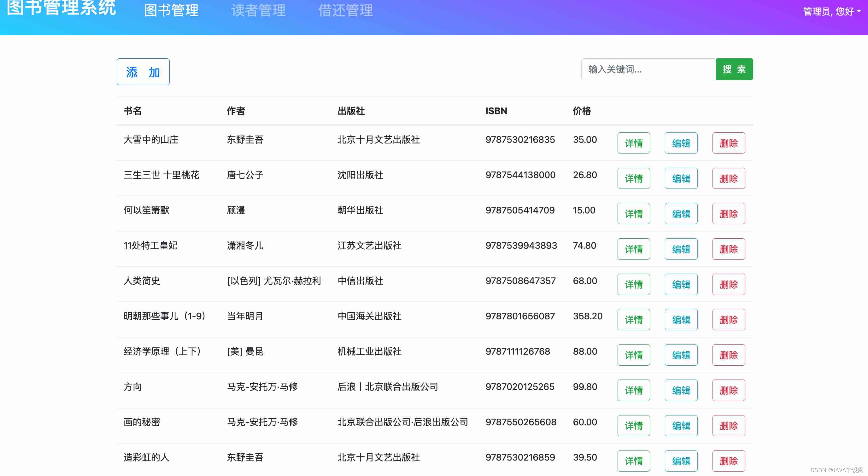Open the 图书管理 navigation tab
Image resolution: width=868 pixels, height=476 pixels.
(171, 11)
